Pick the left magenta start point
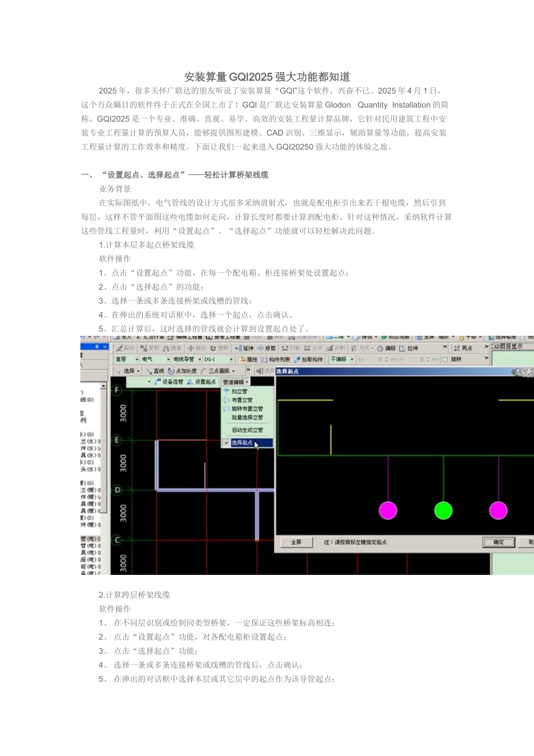The height and width of the screenshot is (756, 534). 388,510
